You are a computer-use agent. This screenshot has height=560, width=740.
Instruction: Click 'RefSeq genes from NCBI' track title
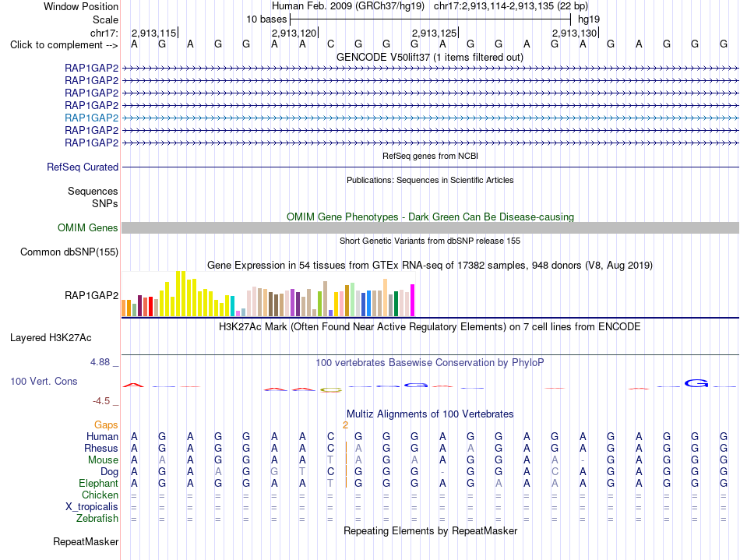coord(431,156)
